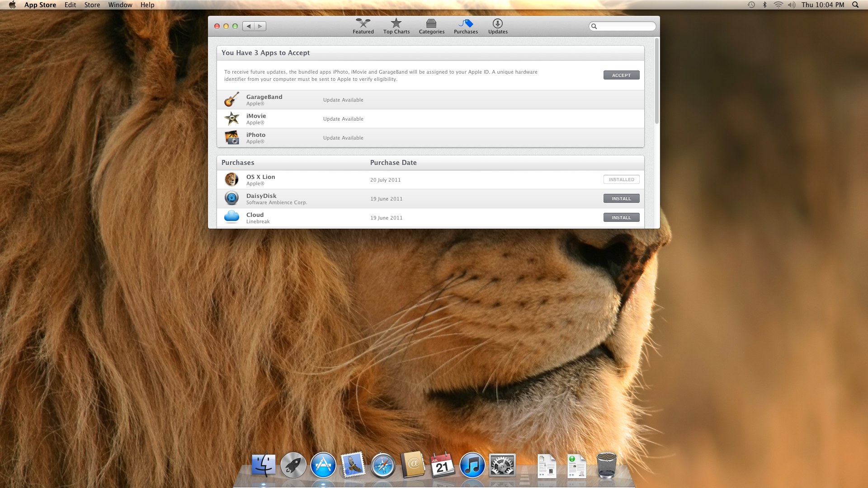This screenshot has width=868, height=488.
Task: Open System Preferences from the Dock
Action: pyautogui.click(x=502, y=465)
